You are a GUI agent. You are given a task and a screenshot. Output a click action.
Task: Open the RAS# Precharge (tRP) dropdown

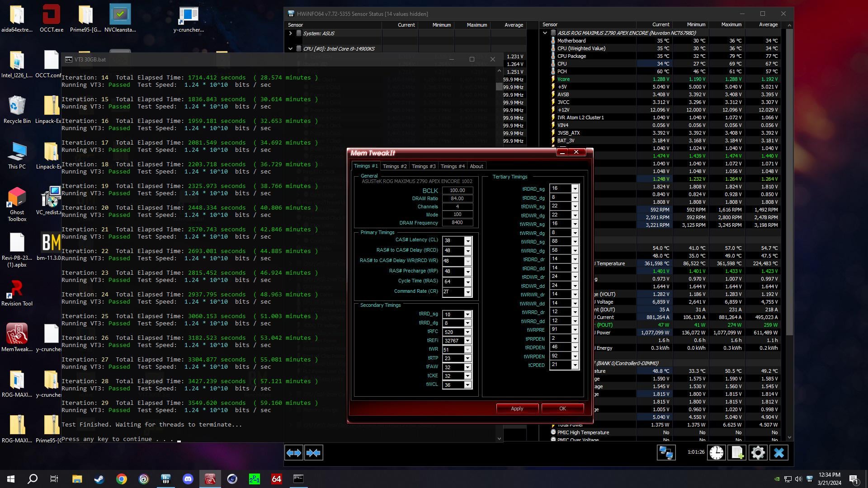468,272
